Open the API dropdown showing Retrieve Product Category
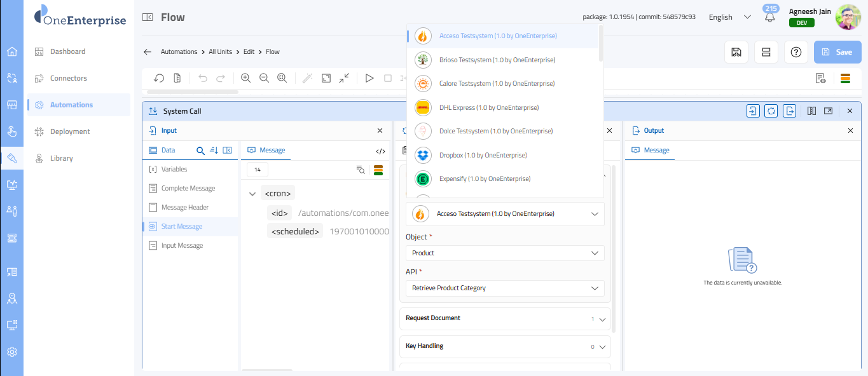This screenshot has height=376, width=868. click(505, 288)
